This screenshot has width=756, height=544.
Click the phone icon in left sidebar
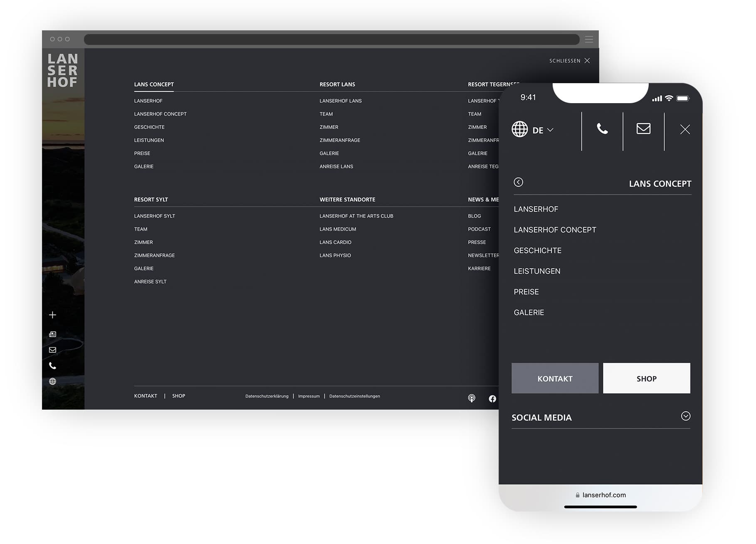(52, 366)
